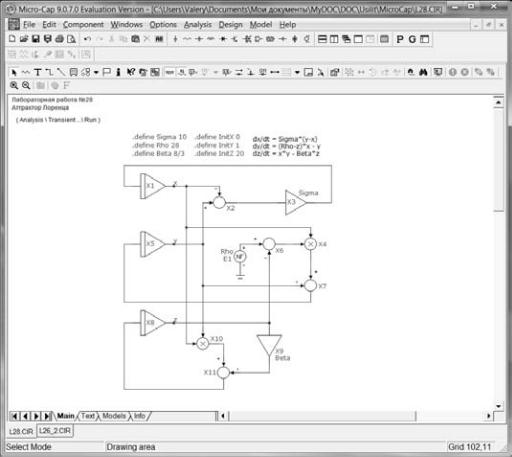The width and height of the screenshot is (512, 457).
Task: Click the ground component icon
Action: point(175,39)
